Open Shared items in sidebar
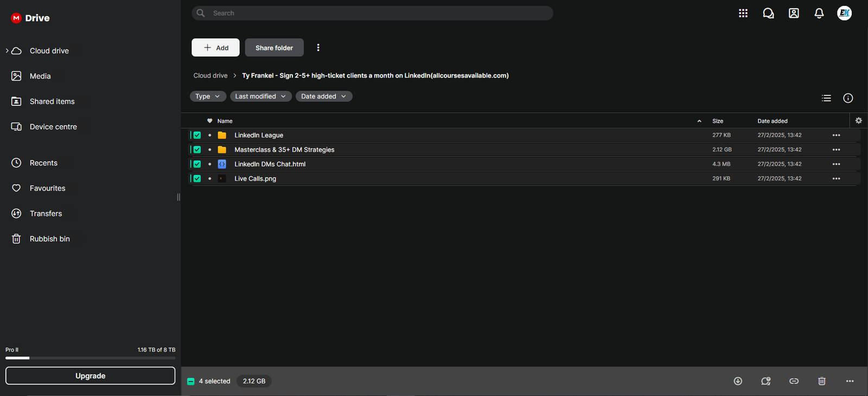 point(52,101)
